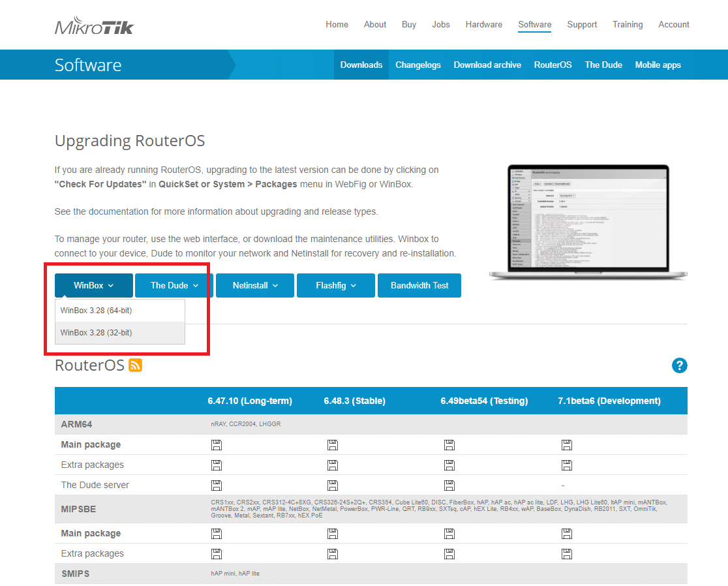Follow the documentation link
Screen dimensions: 728x586
(118, 211)
